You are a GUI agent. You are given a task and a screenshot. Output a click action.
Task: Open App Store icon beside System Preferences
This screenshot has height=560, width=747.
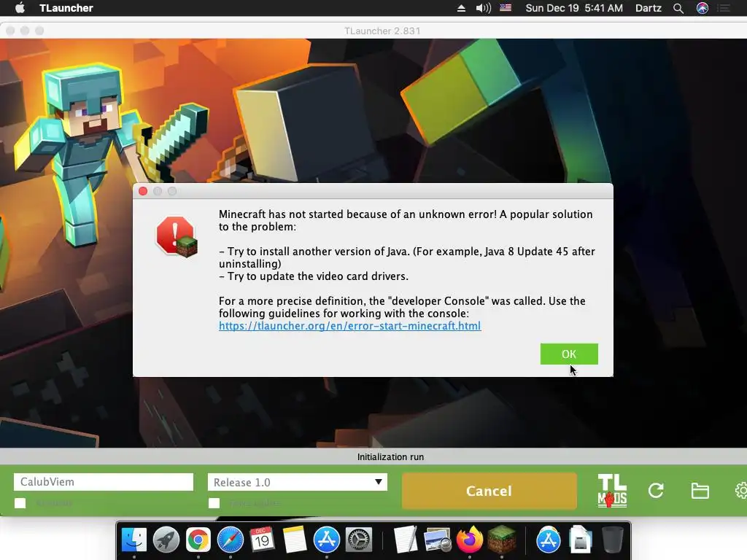pos(326,540)
